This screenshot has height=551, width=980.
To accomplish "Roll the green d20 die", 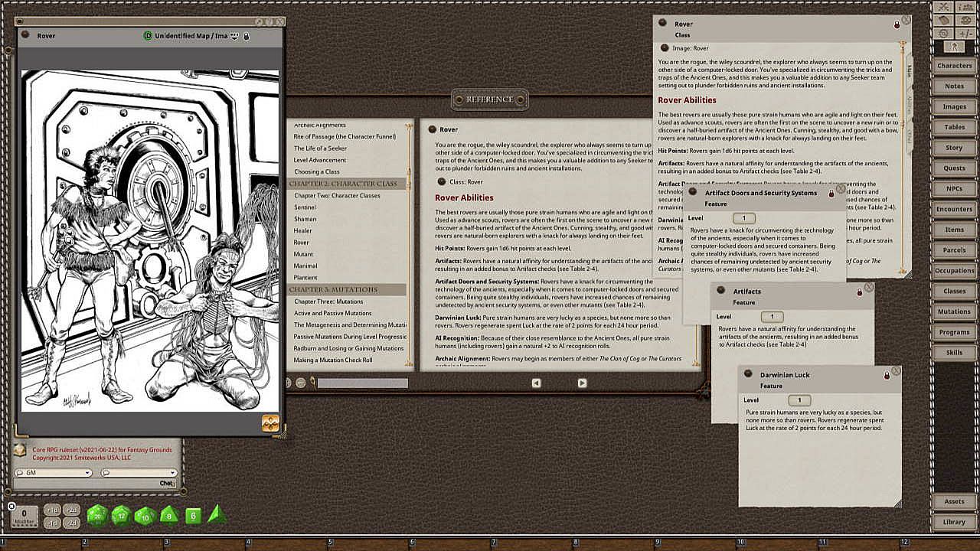I will pos(97,516).
